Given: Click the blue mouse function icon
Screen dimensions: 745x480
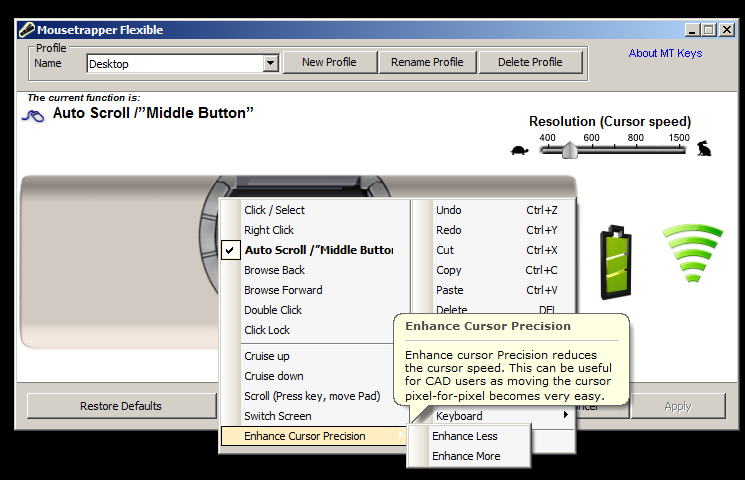Looking at the screenshot, I should 33,115.
